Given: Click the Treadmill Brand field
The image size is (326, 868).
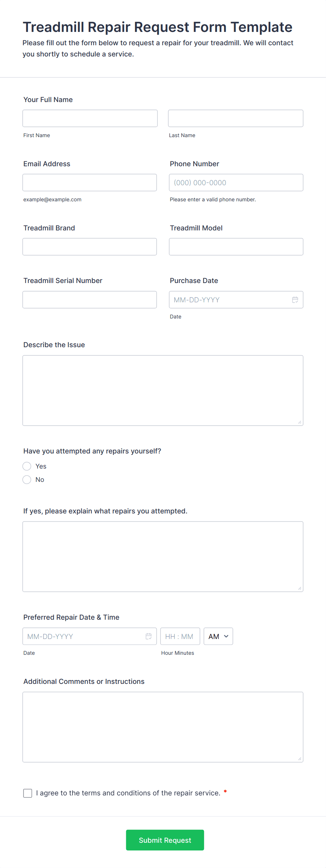Looking at the screenshot, I should pos(89,247).
